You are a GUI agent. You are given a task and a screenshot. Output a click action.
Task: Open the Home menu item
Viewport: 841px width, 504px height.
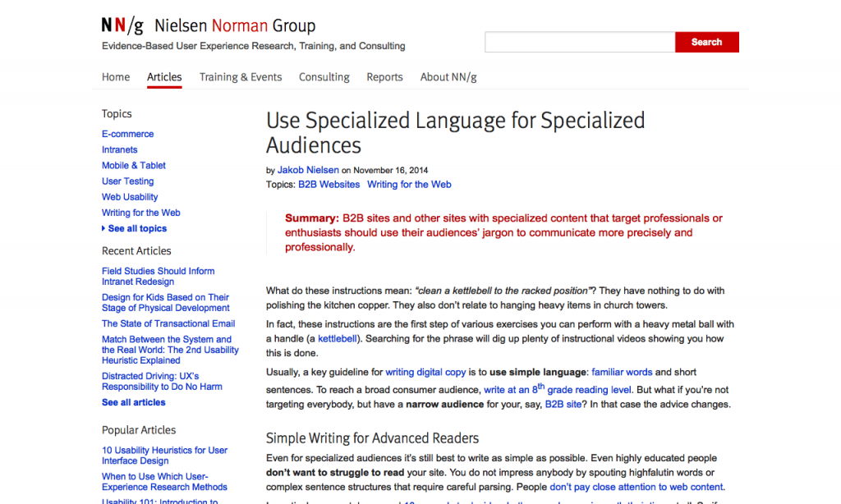[116, 76]
